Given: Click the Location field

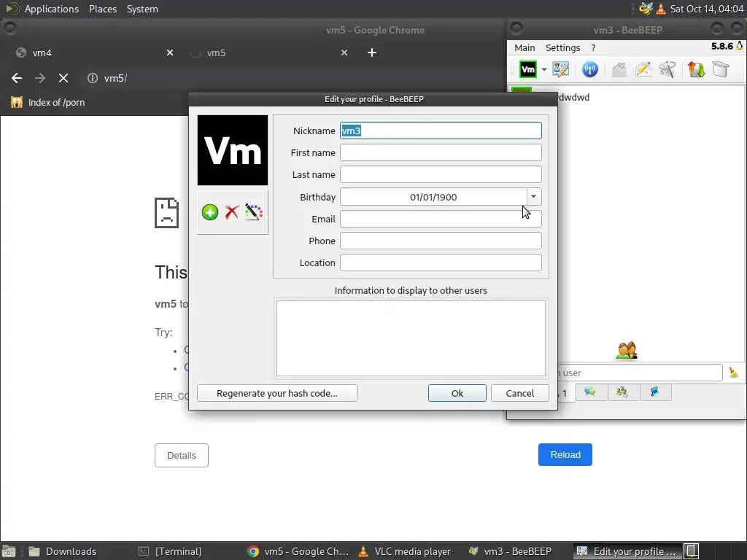Looking at the screenshot, I should tap(441, 262).
